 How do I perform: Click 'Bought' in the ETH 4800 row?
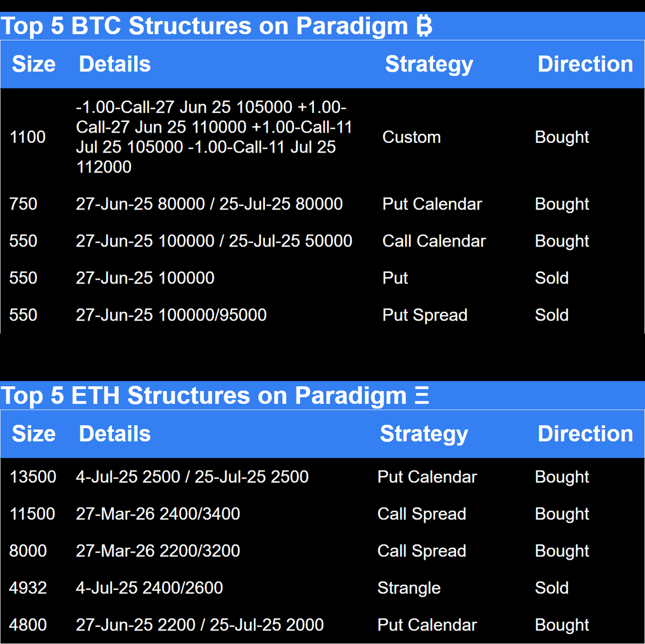(x=562, y=626)
